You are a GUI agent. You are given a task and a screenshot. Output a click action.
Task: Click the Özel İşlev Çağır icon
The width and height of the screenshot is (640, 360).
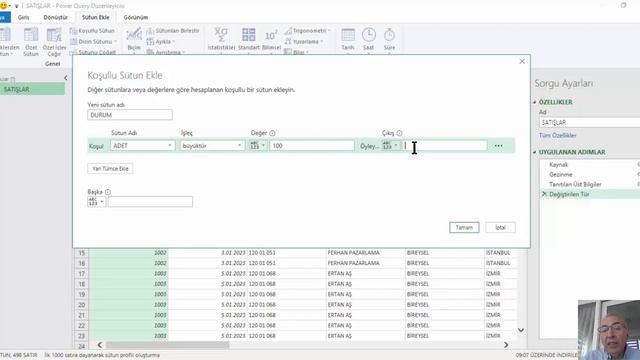click(x=54, y=42)
